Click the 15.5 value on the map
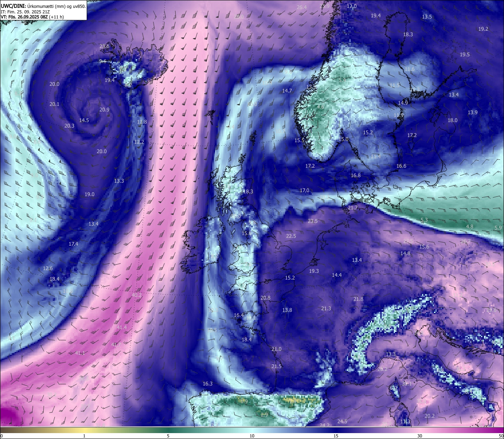This screenshot has height=439, width=504. pos(300,140)
